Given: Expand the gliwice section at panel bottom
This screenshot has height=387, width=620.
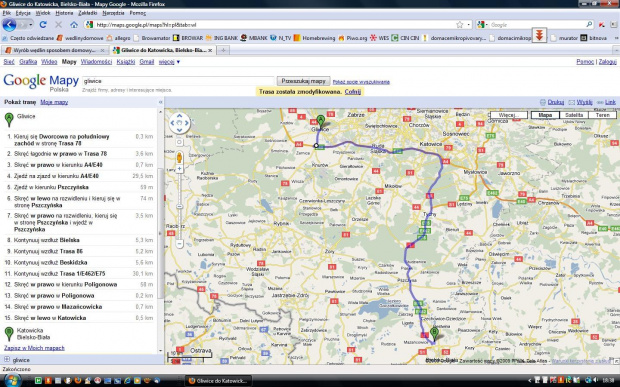Looking at the screenshot, I should click(7, 359).
